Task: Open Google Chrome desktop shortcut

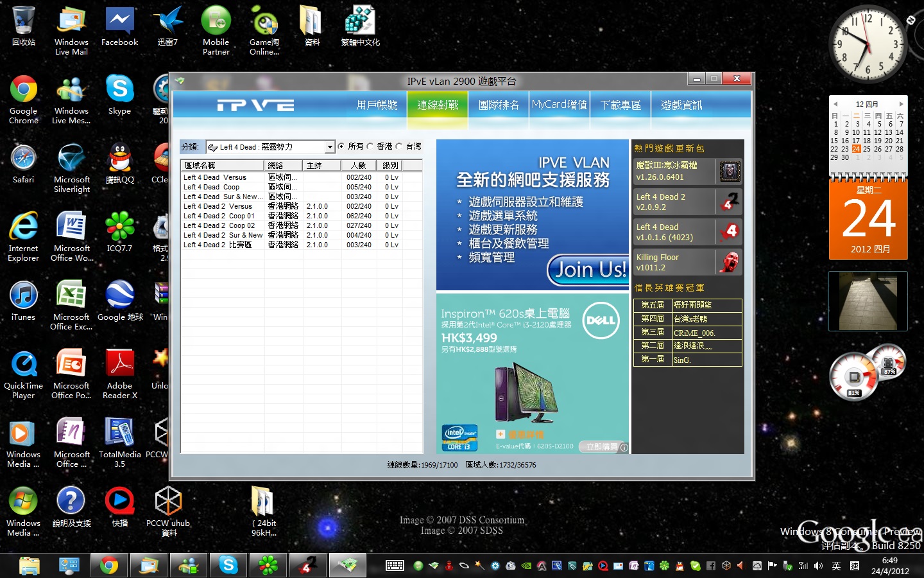Action: [24, 96]
